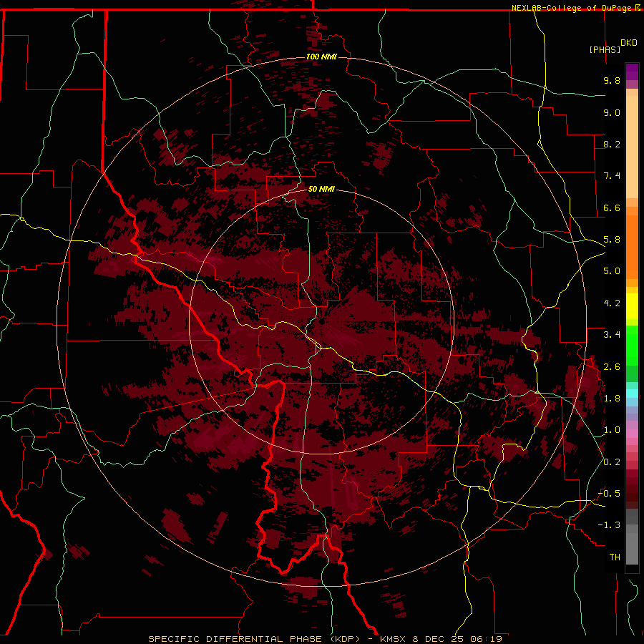
Task: Click the 1.8 color scale value
Action: click(612, 399)
